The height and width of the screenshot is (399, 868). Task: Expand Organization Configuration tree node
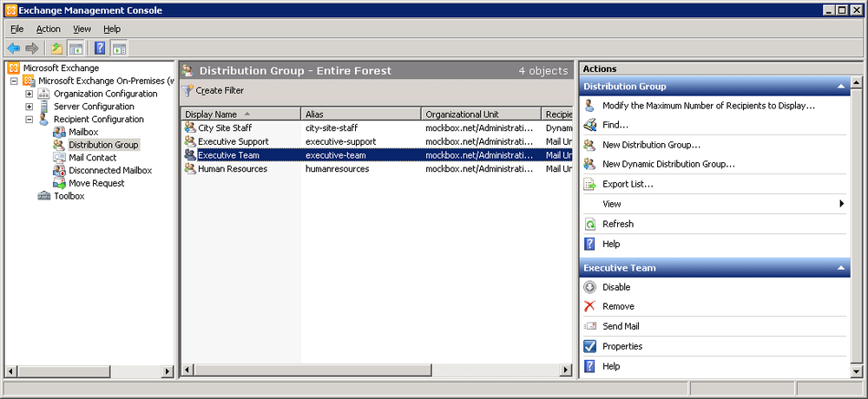(30, 94)
